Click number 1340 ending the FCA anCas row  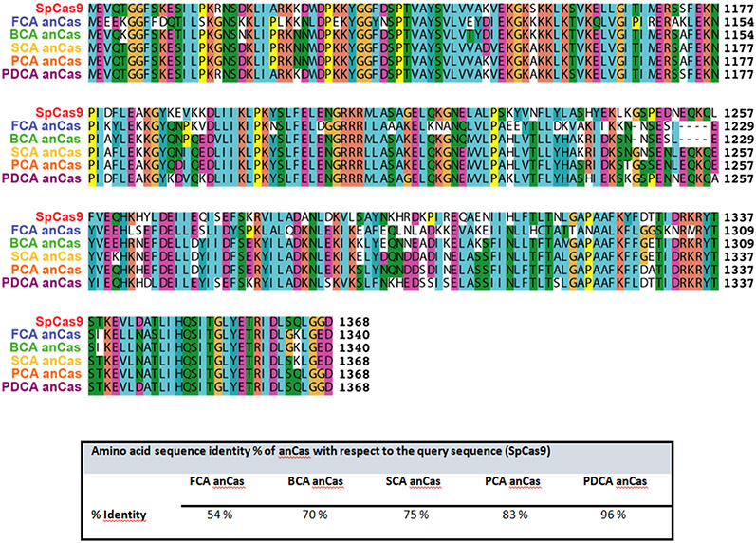(355, 334)
